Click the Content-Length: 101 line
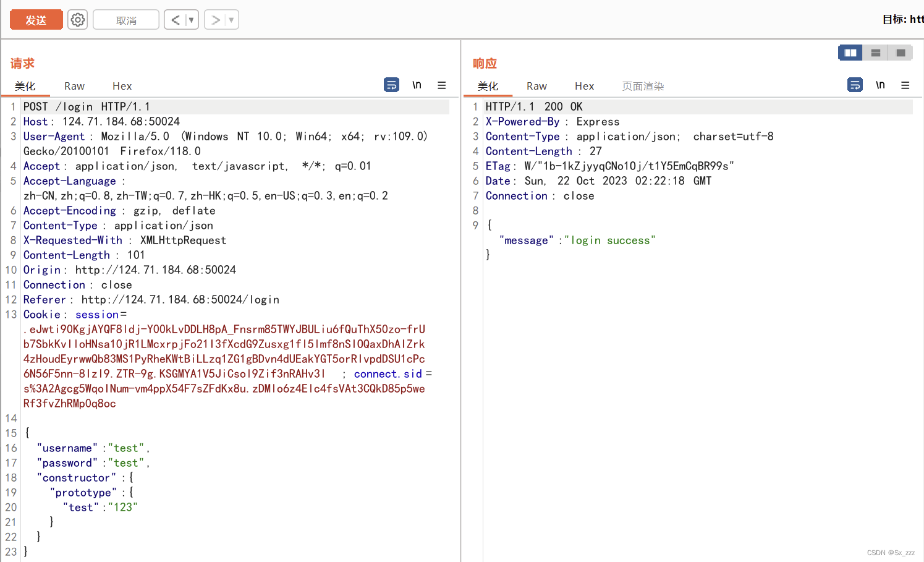924x562 pixels. (84, 255)
